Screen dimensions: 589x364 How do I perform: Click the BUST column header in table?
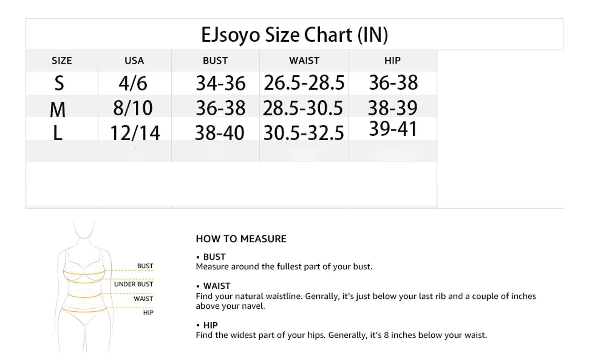point(215,61)
